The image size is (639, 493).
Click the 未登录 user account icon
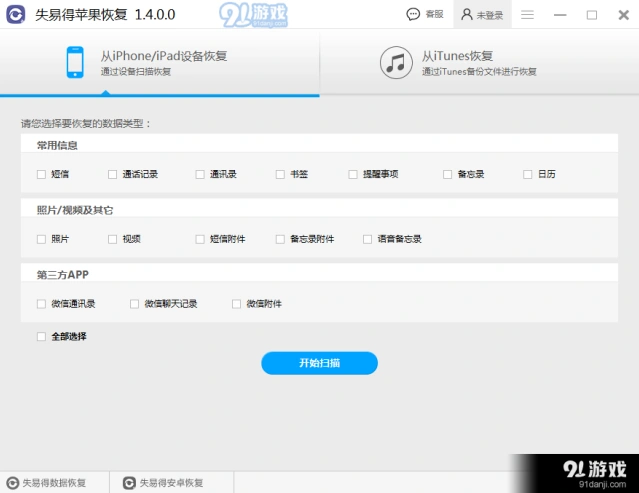click(x=467, y=15)
